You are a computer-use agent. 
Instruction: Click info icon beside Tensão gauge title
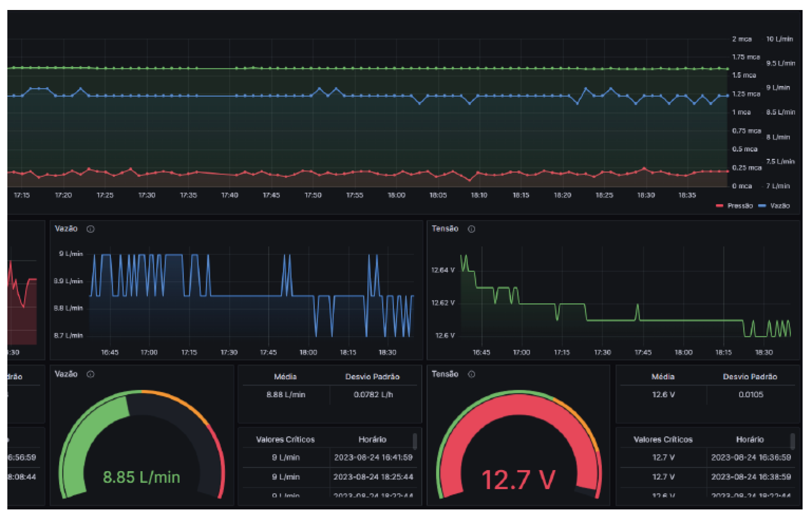pyautogui.click(x=471, y=374)
